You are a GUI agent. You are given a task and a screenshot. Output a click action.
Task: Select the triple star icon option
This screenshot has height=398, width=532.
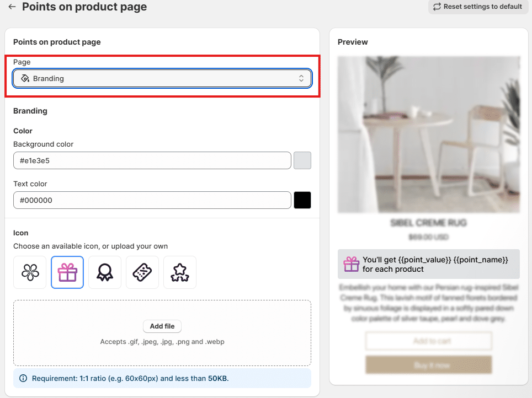[x=180, y=272]
